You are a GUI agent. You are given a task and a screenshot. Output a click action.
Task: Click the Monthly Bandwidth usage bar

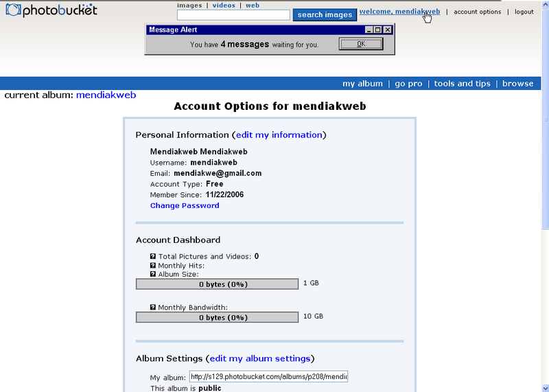pyautogui.click(x=217, y=317)
